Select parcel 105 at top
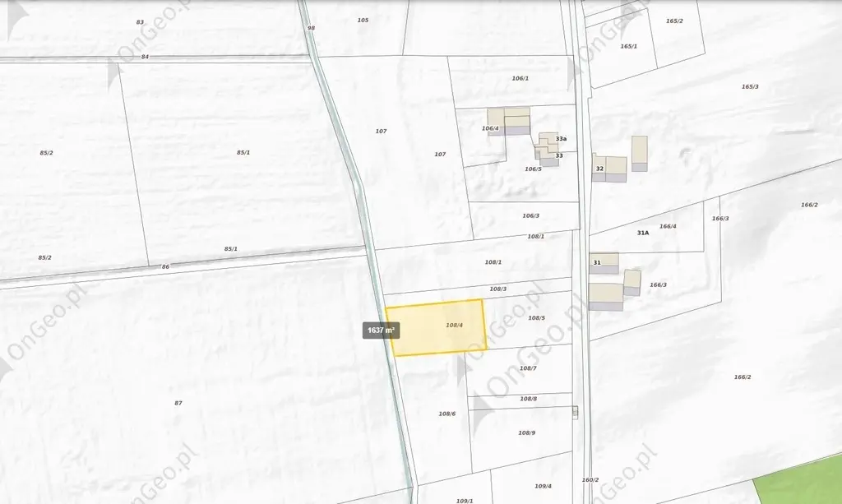This screenshot has width=842, height=504. (x=363, y=21)
